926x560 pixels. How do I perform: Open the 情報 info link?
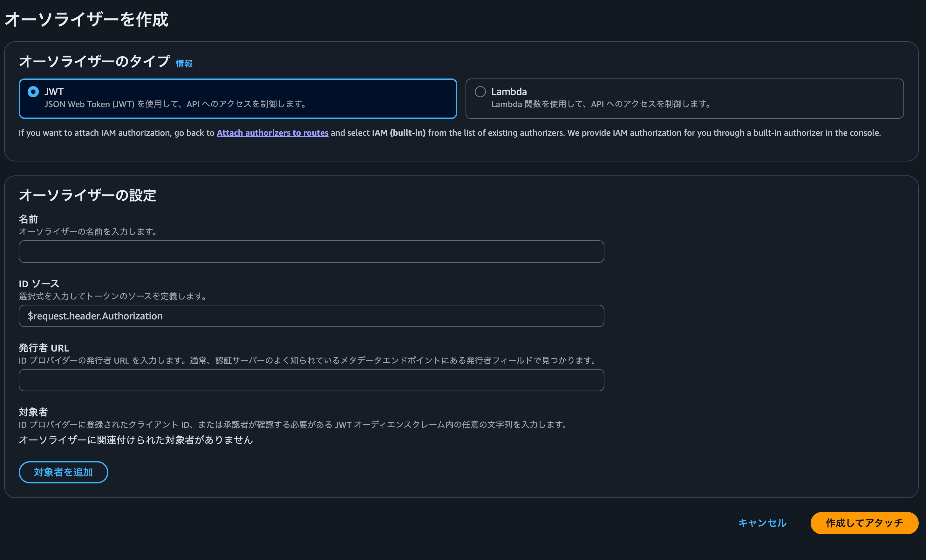[184, 64]
